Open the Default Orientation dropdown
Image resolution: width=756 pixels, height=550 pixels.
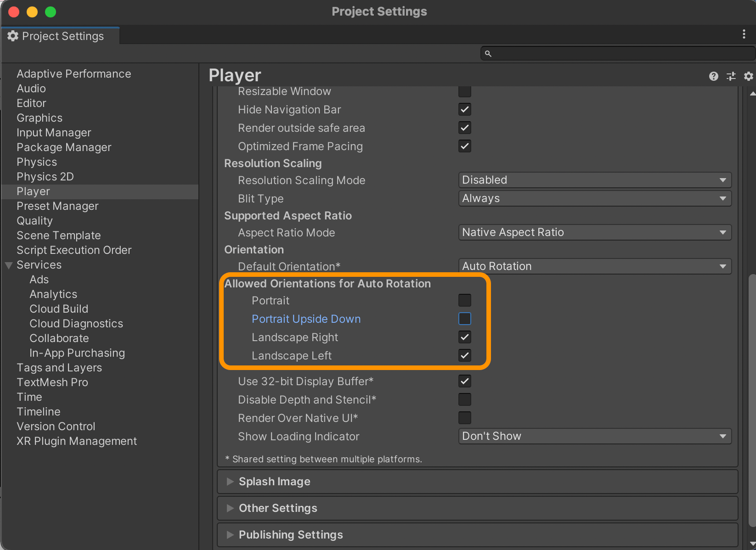click(x=594, y=266)
